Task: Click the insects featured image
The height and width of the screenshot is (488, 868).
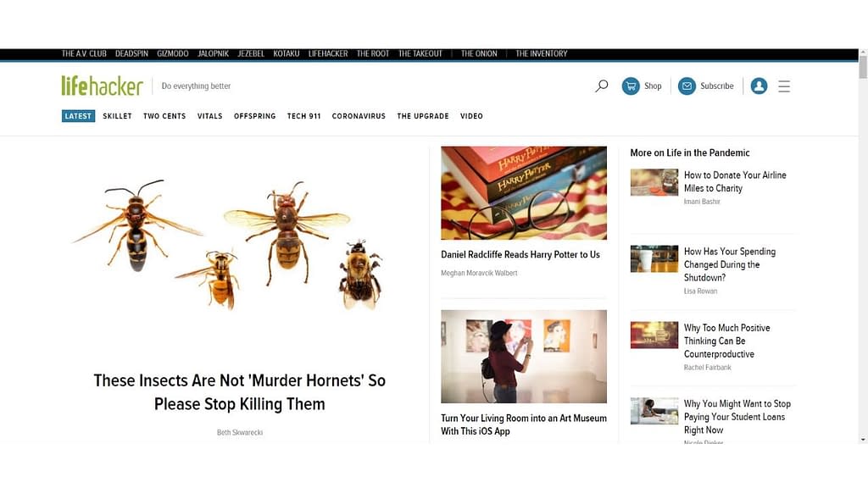Action: coord(227,243)
